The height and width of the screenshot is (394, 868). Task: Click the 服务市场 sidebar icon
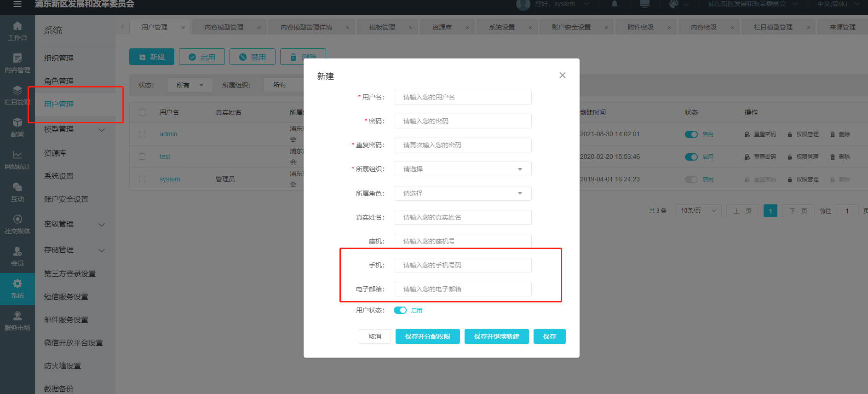17,321
